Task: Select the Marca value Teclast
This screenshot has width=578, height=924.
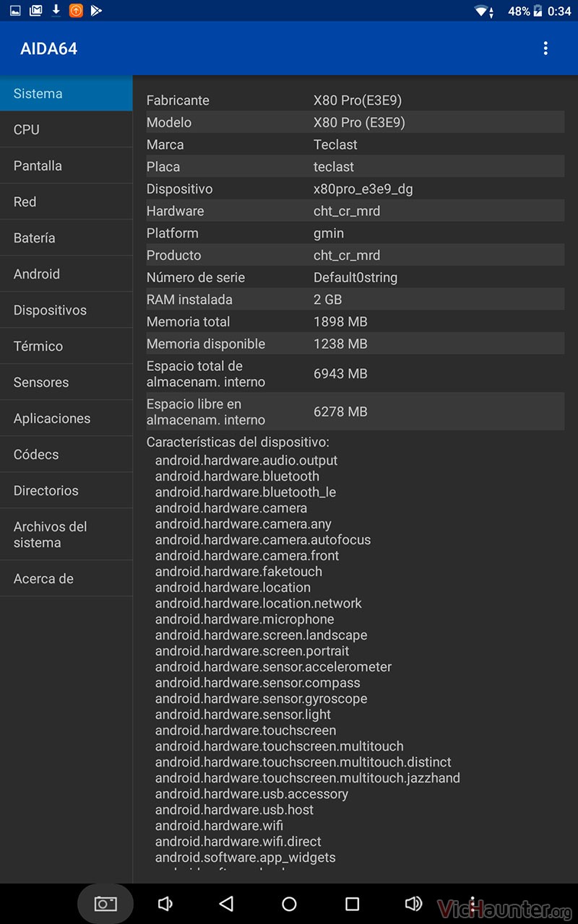Action: [335, 144]
